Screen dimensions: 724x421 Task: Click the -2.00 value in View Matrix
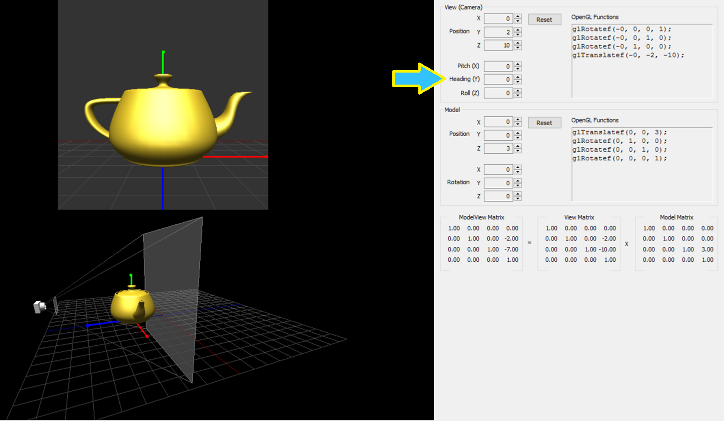tap(609, 239)
